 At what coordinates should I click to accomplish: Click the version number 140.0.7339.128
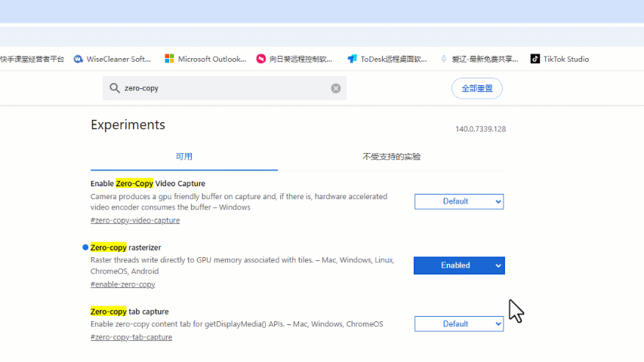point(480,129)
